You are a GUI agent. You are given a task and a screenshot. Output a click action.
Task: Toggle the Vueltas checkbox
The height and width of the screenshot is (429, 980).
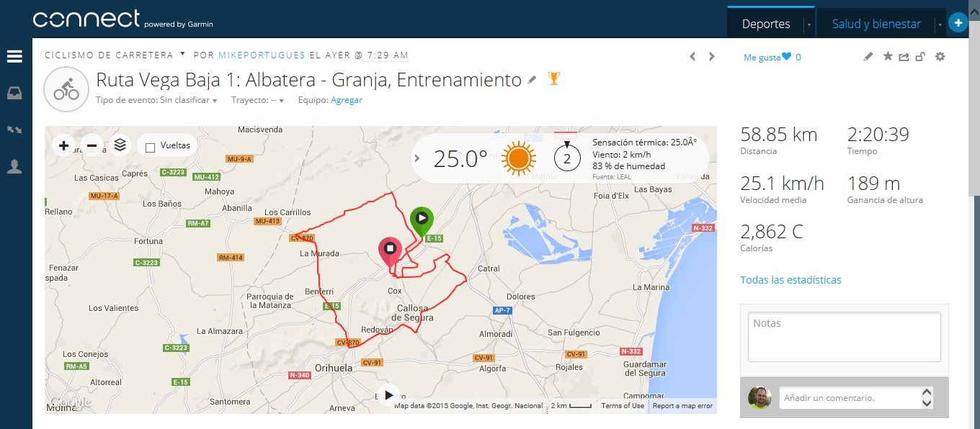tap(150, 148)
